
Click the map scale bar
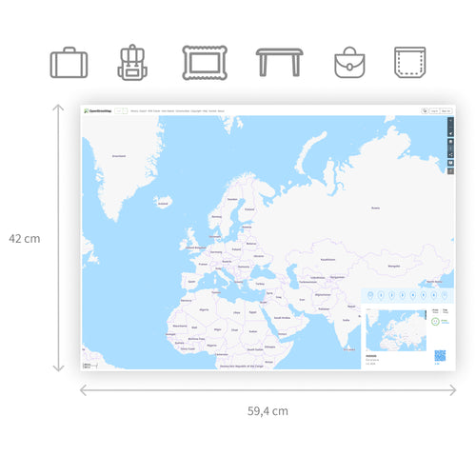coord(90,366)
